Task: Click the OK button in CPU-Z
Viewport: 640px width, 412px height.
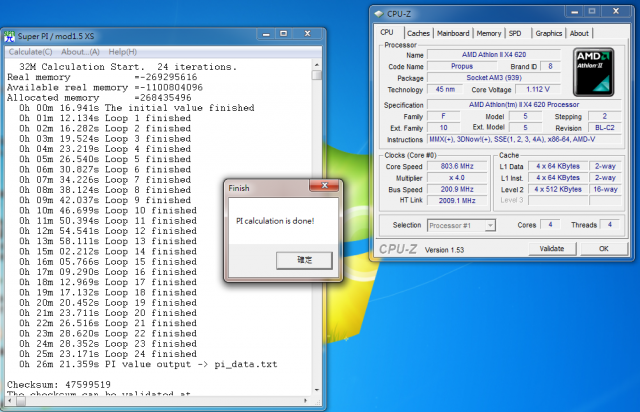Action: pos(604,248)
